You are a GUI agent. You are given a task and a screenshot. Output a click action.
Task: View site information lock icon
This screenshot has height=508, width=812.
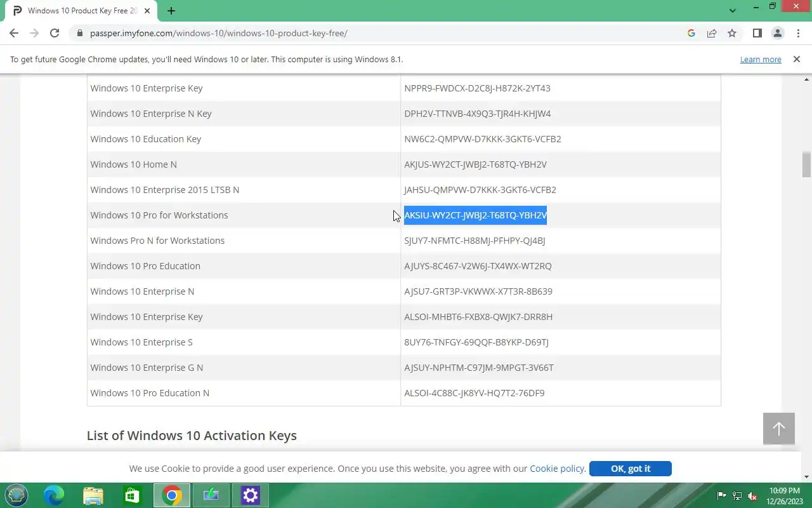(80, 33)
